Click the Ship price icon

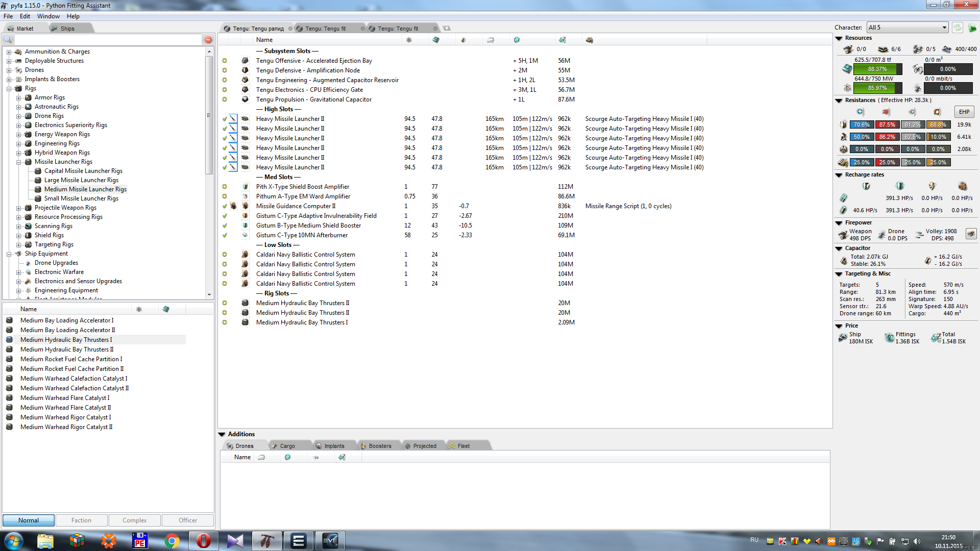click(x=843, y=338)
